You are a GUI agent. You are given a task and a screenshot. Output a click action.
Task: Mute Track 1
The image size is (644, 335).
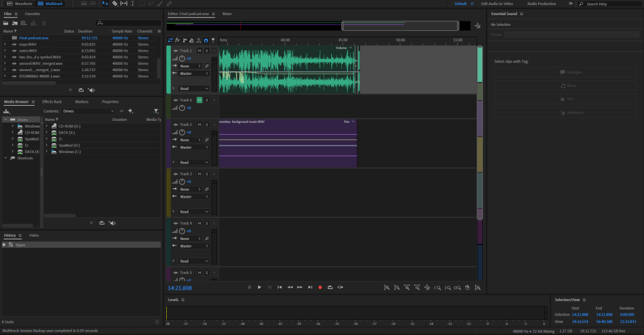tap(200, 50)
